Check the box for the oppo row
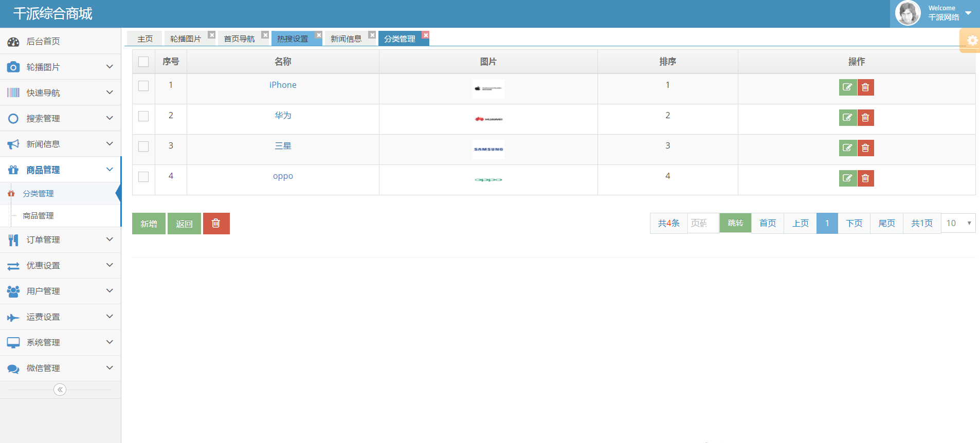980x443 pixels. tap(143, 177)
